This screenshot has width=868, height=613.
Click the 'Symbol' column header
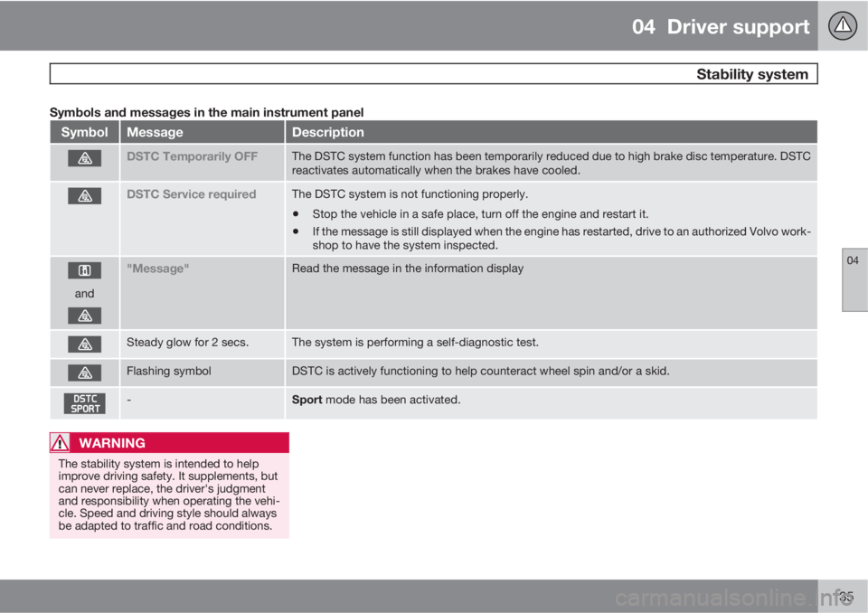(x=84, y=132)
